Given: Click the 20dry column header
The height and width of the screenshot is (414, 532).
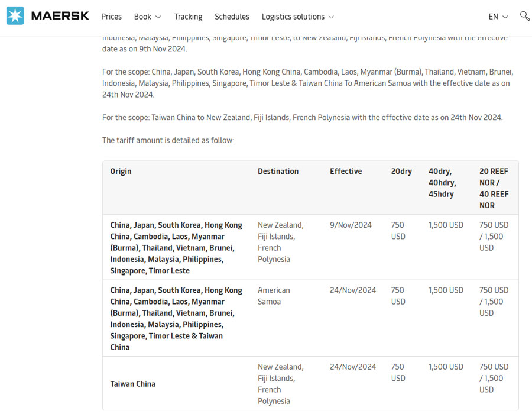Looking at the screenshot, I should click(401, 172).
